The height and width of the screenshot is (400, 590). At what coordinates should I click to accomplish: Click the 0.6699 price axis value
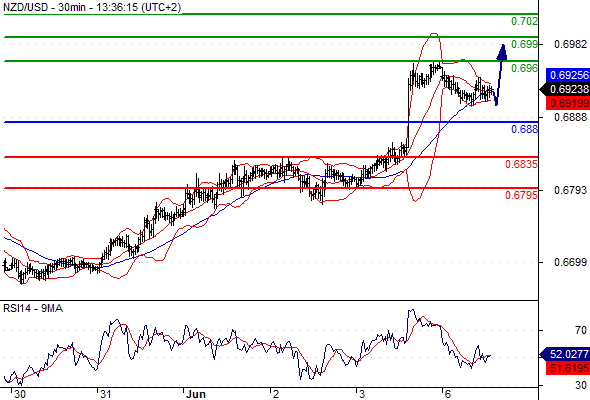570,262
